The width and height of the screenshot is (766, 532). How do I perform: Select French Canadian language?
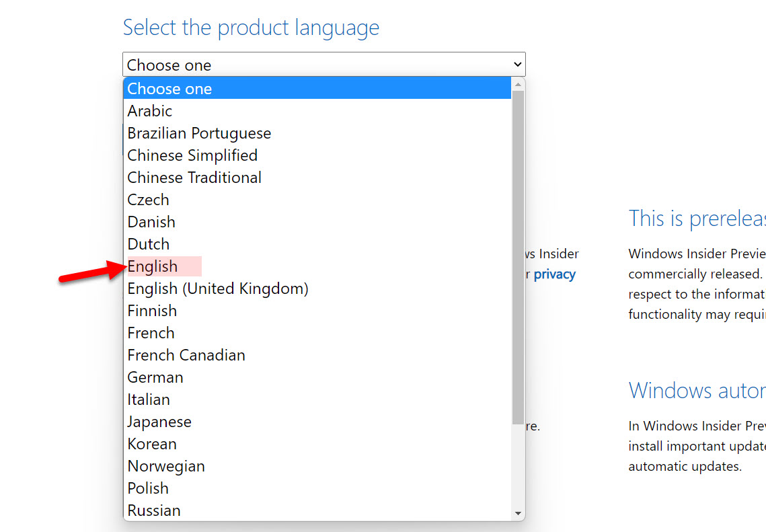(186, 355)
